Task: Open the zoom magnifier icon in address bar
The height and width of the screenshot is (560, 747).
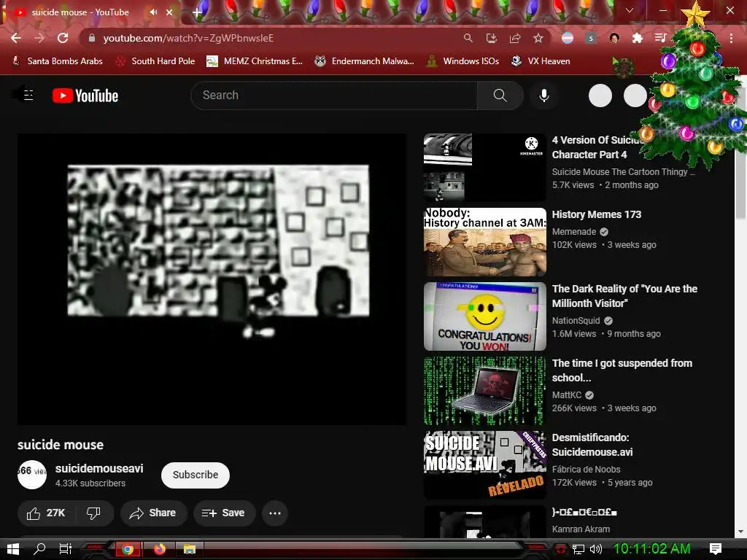Action: [x=468, y=38]
